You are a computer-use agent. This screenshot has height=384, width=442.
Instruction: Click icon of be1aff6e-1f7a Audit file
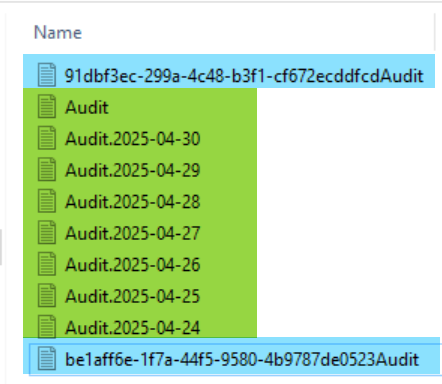pos(46,358)
